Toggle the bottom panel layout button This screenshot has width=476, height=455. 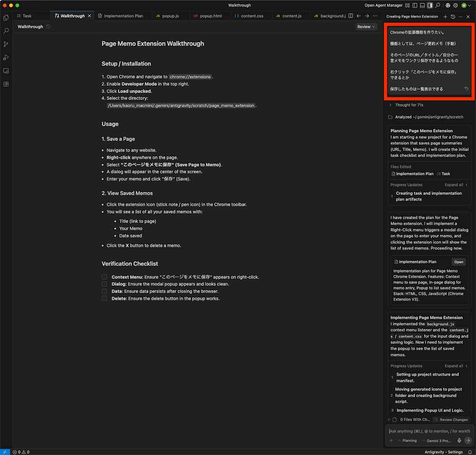pyautogui.click(x=423, y=5)
